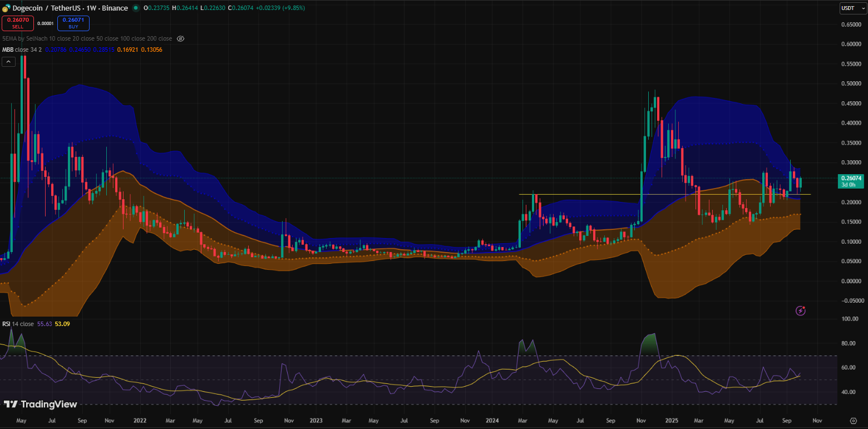
Task: Click the current price label 0.26074
Action: [x=850, y=178]
